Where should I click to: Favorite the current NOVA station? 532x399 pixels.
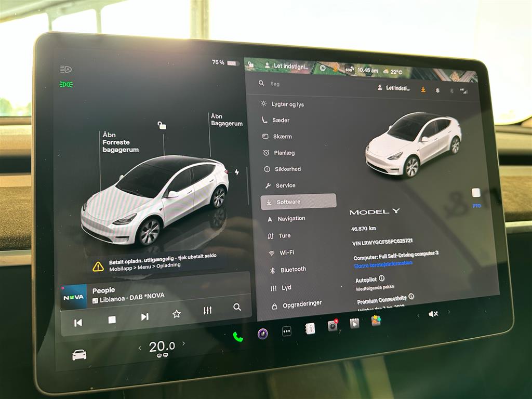[x=177, y=314]
